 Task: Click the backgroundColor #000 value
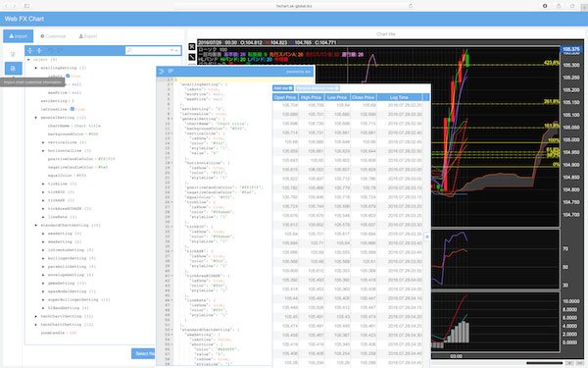click(x=94, y=134)
